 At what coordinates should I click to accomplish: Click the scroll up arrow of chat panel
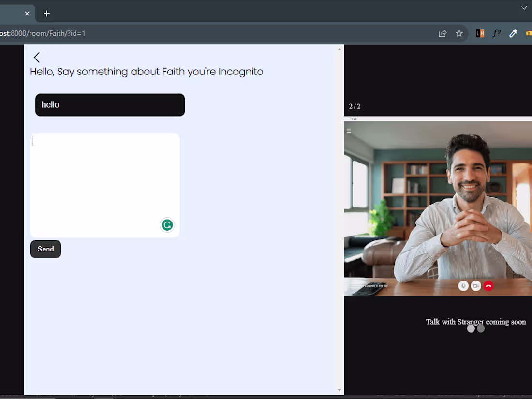340,49
